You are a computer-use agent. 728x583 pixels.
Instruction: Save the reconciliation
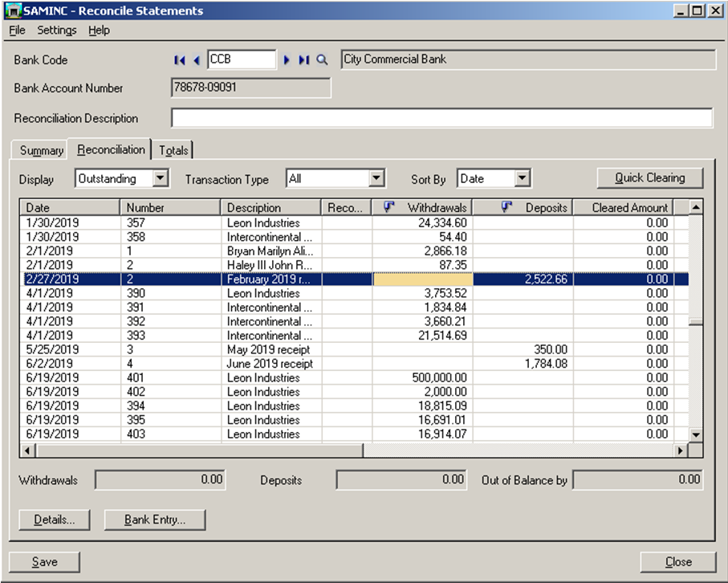(45, 562)
